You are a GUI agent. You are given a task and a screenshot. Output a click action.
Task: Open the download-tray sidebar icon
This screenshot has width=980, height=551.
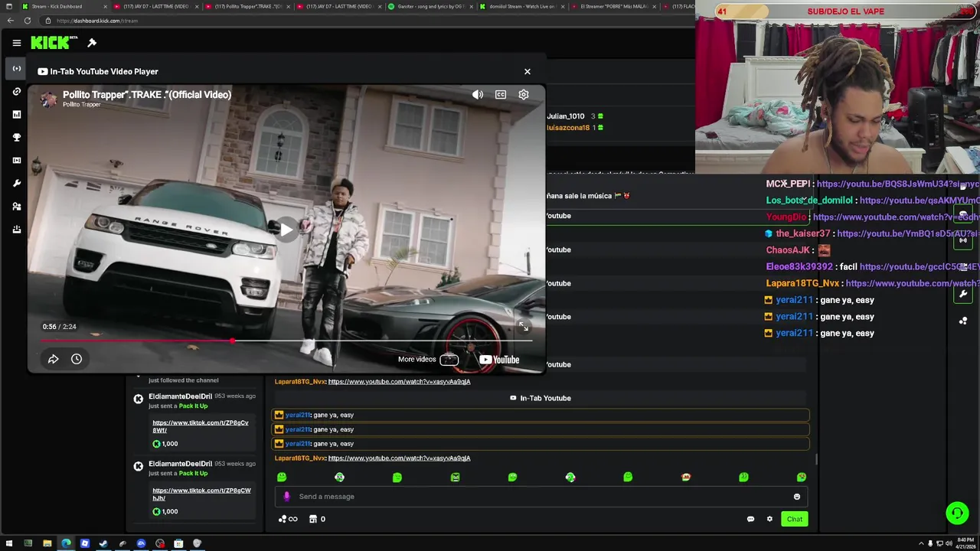point(16,230)
